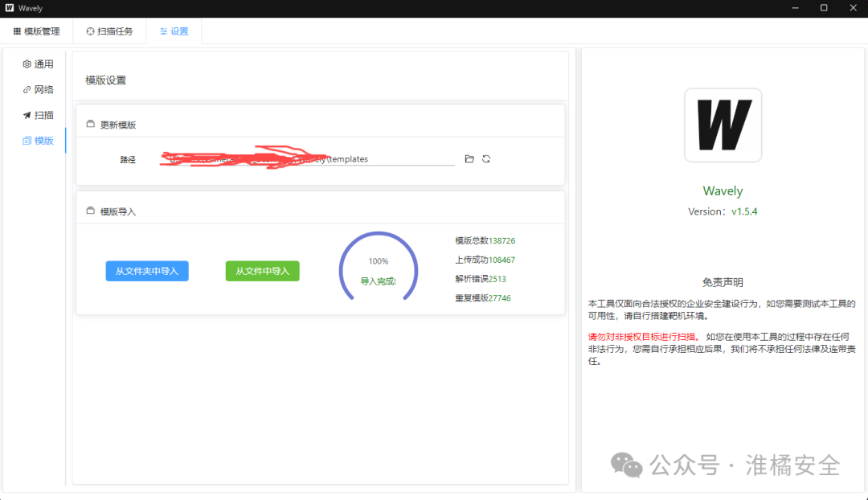Click the 从文件中导入 button
This screenshot has width=868, height=500.
click(x=262, y=272)
